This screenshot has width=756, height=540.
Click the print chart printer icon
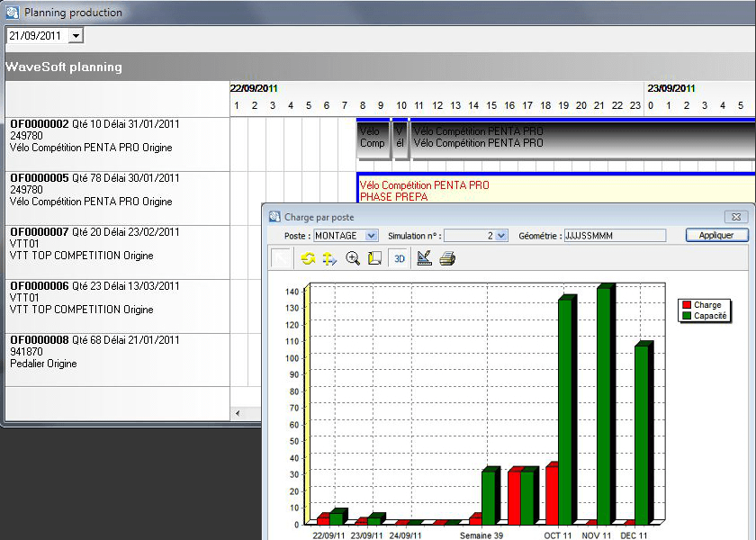click(447, 259)
